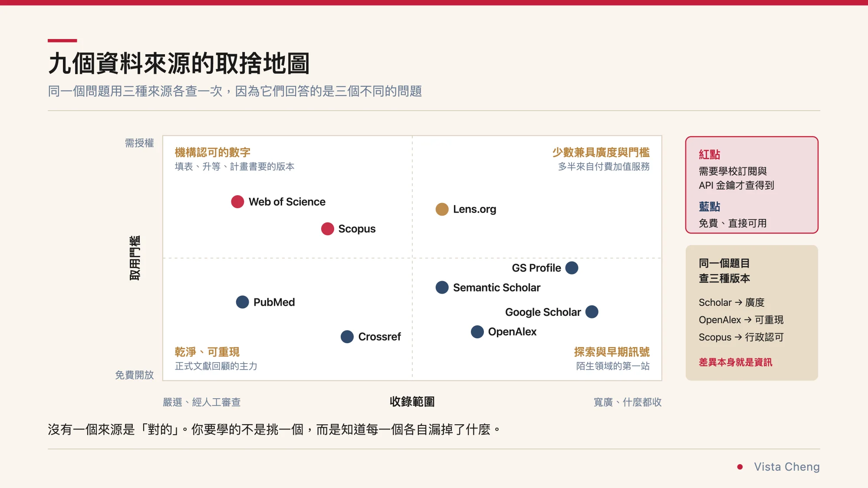Select the GS Profile label
Viewport: 868px width, 488px height.
(x=536, y=268)
